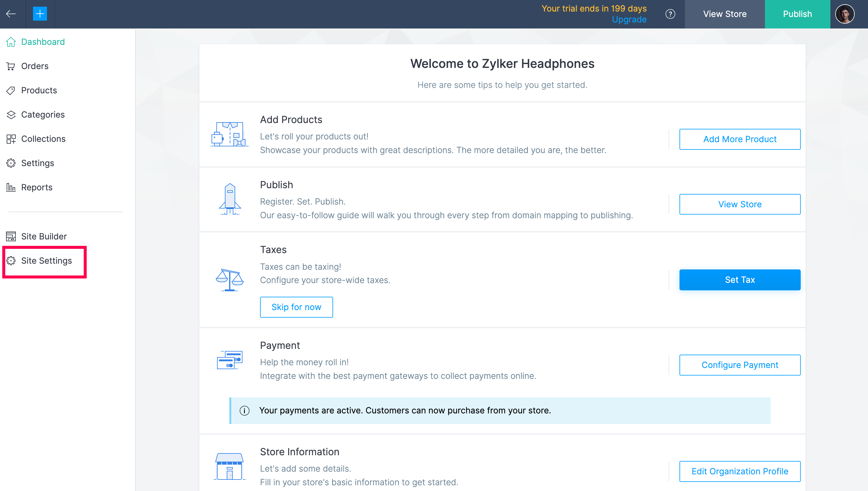The width and height of the screenshot is (868, 491).
Task: Open the user profile avatar
Action: click(x=844, y=14)
